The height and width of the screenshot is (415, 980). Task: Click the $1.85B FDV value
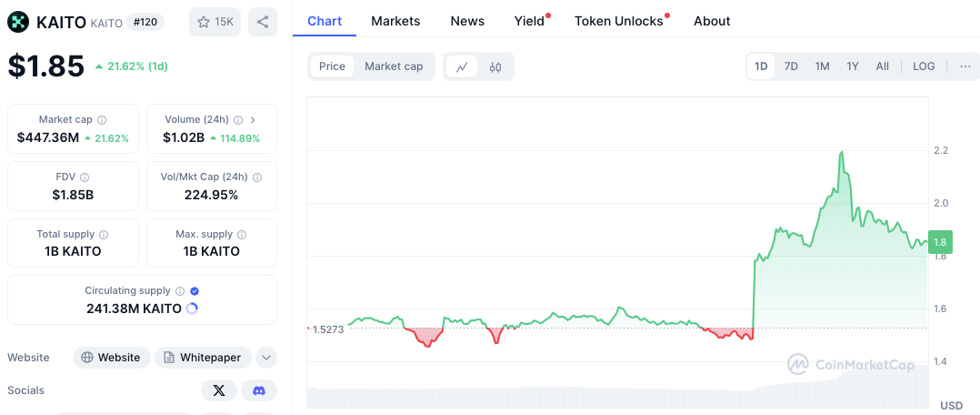(73, 195)
